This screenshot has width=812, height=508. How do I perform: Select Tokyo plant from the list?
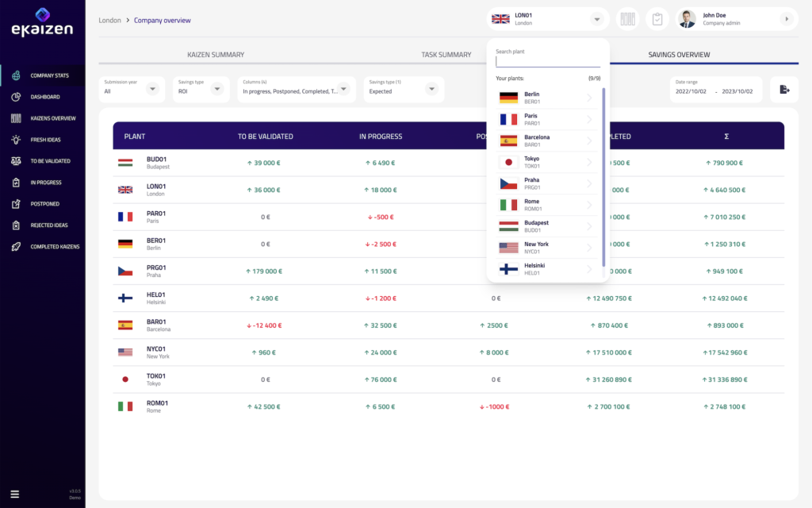[x=546, y=162]
